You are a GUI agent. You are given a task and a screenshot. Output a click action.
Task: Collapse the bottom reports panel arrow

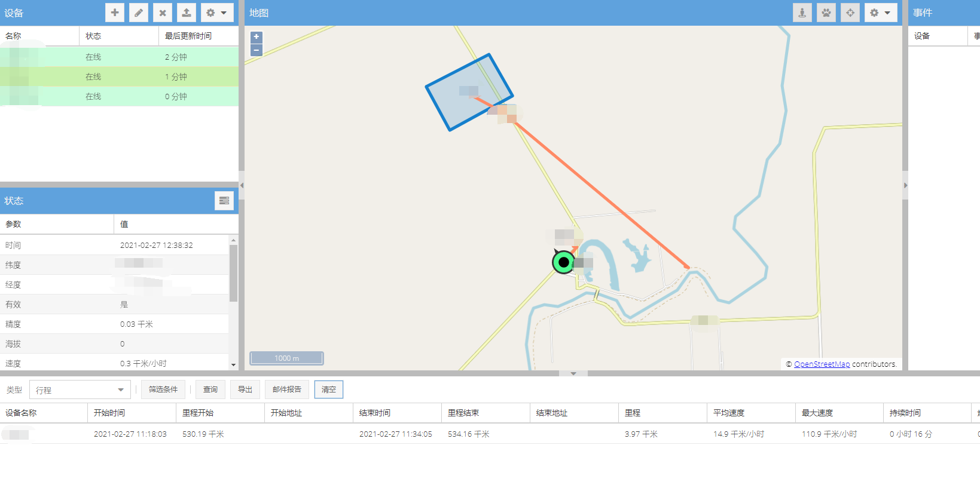573,373
